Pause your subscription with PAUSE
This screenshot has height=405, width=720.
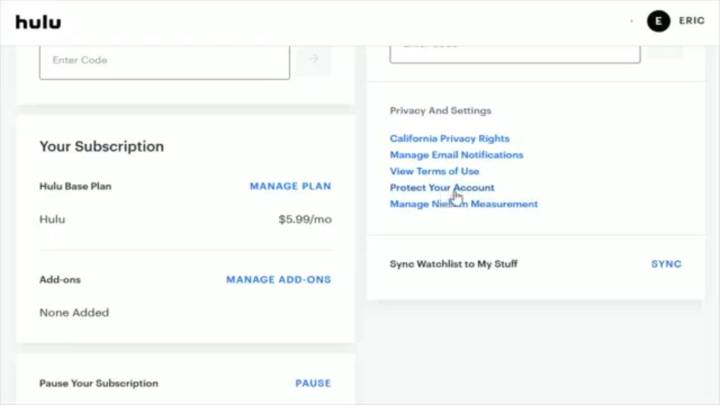pos(313,383)
